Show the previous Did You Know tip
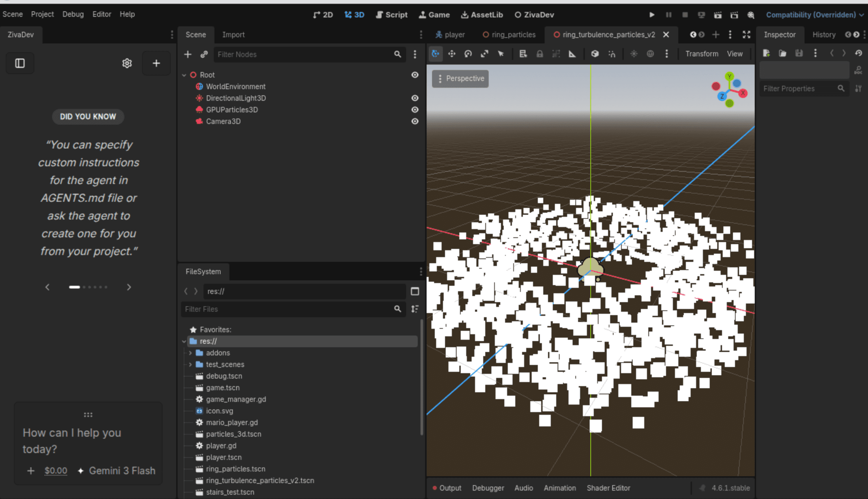Viewport: 868px width, 499px height. 48,287
